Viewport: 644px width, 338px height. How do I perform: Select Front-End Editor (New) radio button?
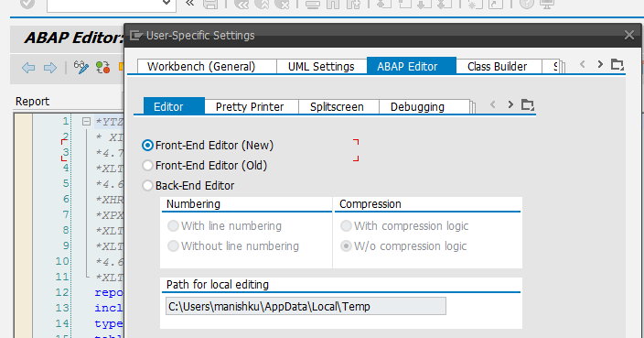[x=147, y=145]
